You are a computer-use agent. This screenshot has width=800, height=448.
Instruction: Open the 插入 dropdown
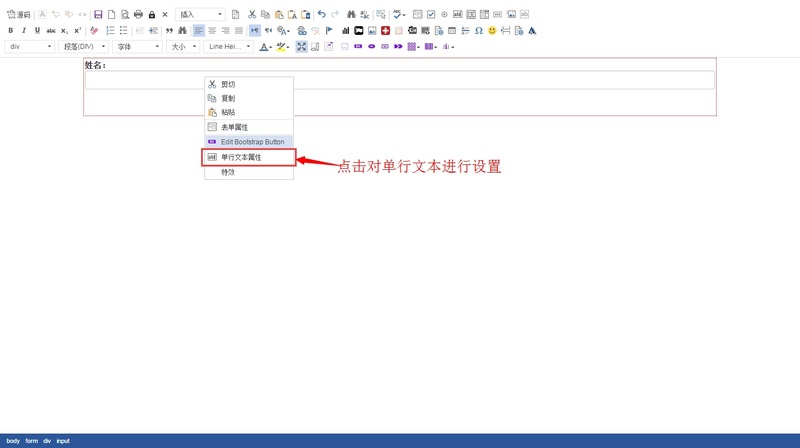[200, 15]
